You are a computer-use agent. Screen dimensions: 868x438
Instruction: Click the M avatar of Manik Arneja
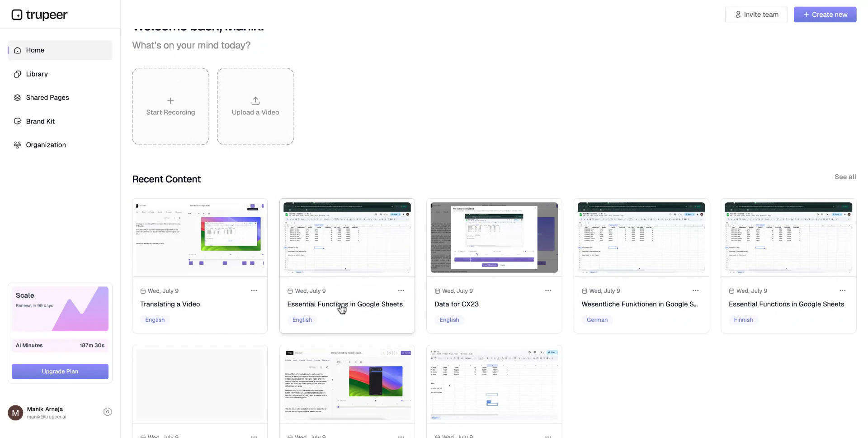(x=15, y=412)
